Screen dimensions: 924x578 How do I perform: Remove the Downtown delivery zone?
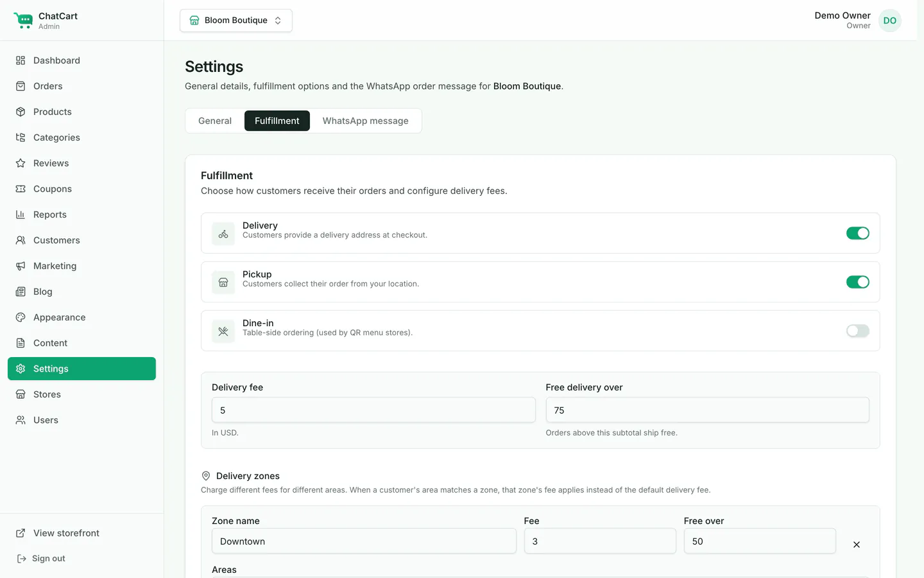point(857,545)
